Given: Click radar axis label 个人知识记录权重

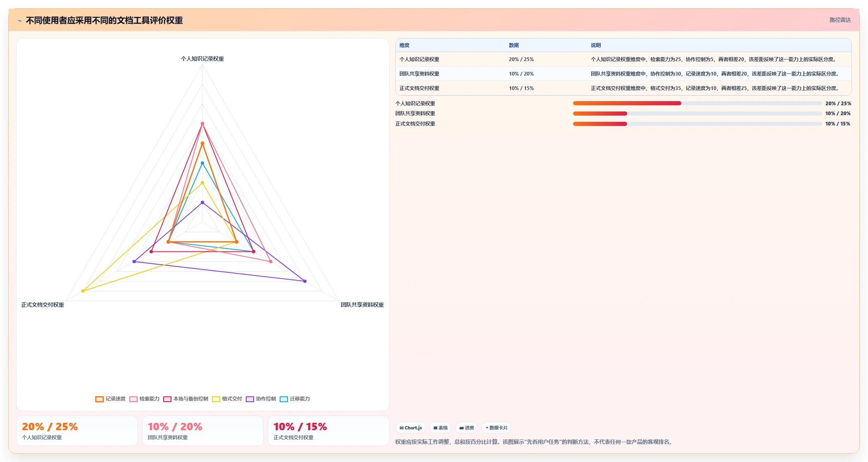Looking at the screenshot, I should tap(202, 59).
